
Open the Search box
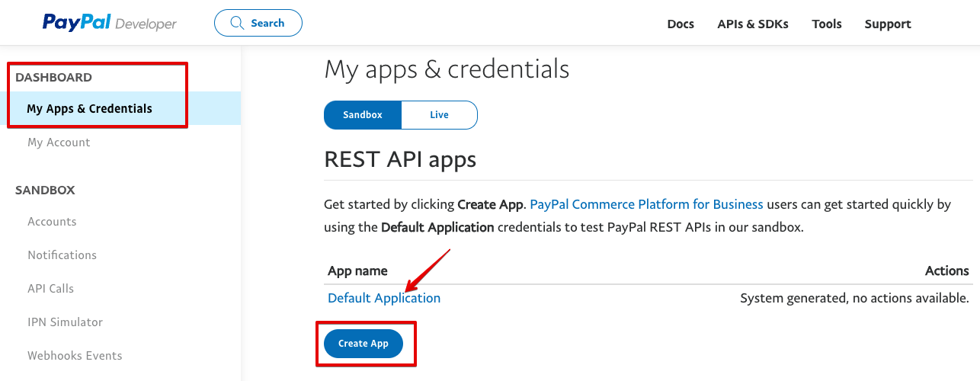coord(258,23)
